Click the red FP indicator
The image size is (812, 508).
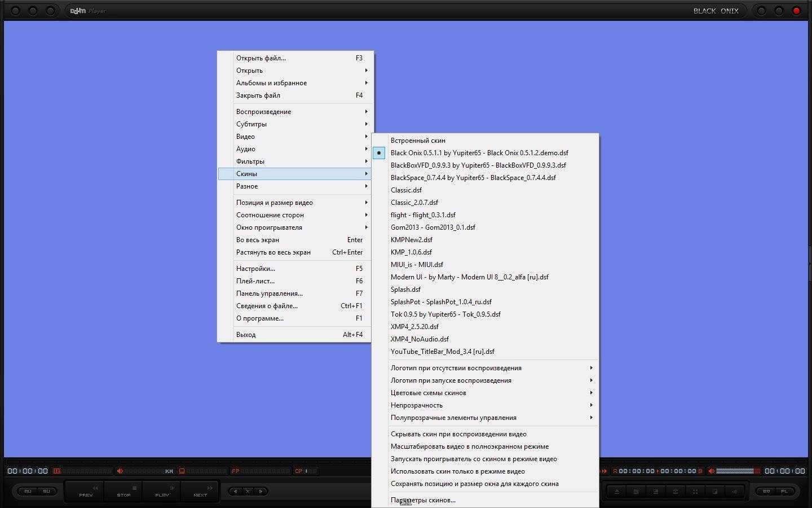235,471
